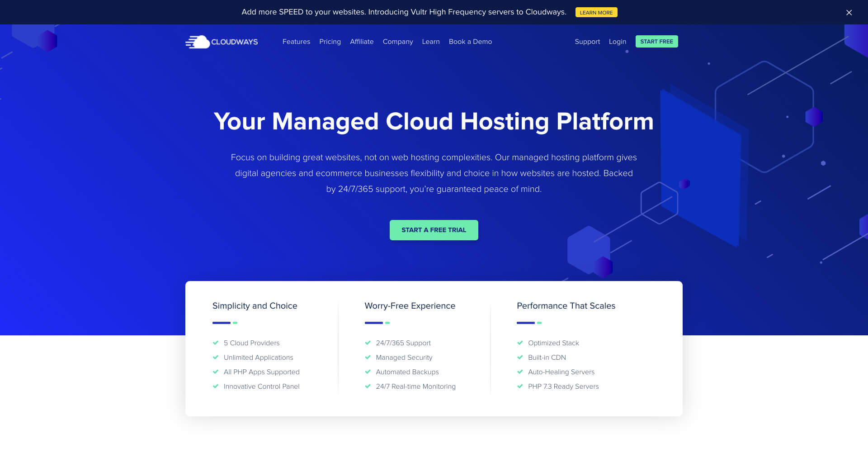Click checkmark beside Innovative Control Panel
This screenshot has height=453, width=868.
pyautogui.click(x=216, y=386)
